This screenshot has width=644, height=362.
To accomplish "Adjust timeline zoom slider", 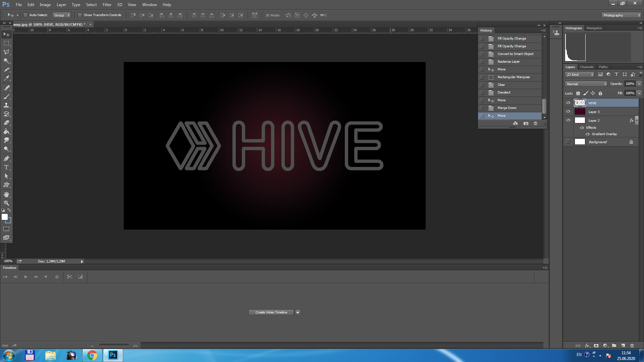I will click(114, 345).
